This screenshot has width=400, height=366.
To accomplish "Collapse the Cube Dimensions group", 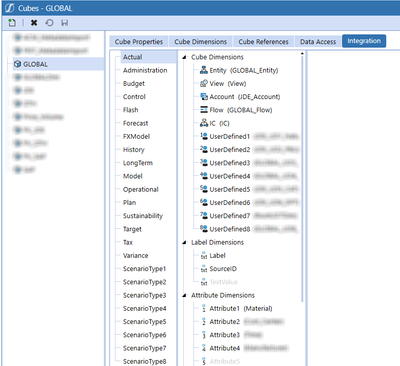I will [x=184, y=57].
